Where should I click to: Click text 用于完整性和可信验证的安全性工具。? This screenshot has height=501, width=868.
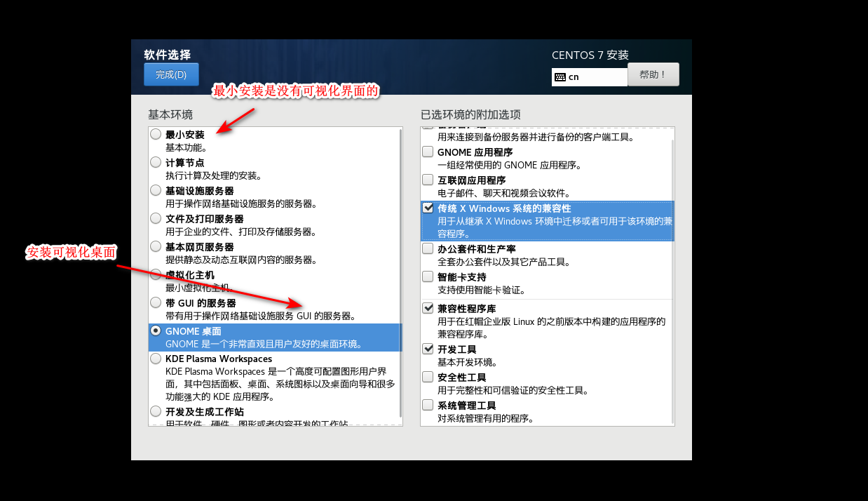click(x=513, y=391)
